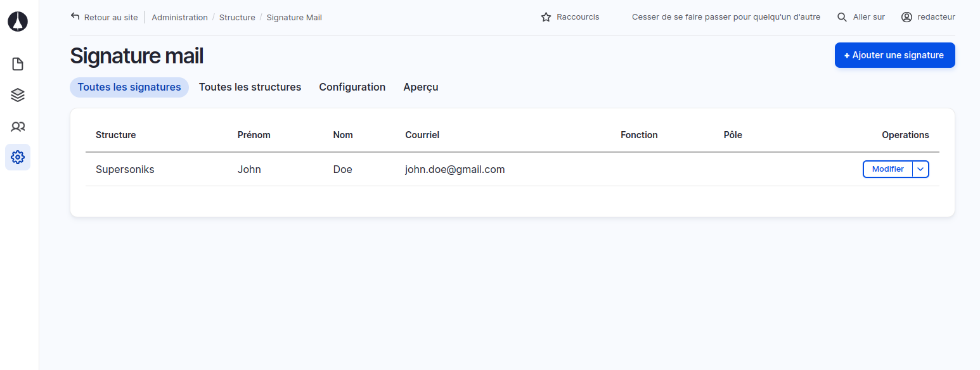Image resolution: width=980 pixels, height=370 pixels.
Task: Click the Structure column header
Action: click(115, 135)
